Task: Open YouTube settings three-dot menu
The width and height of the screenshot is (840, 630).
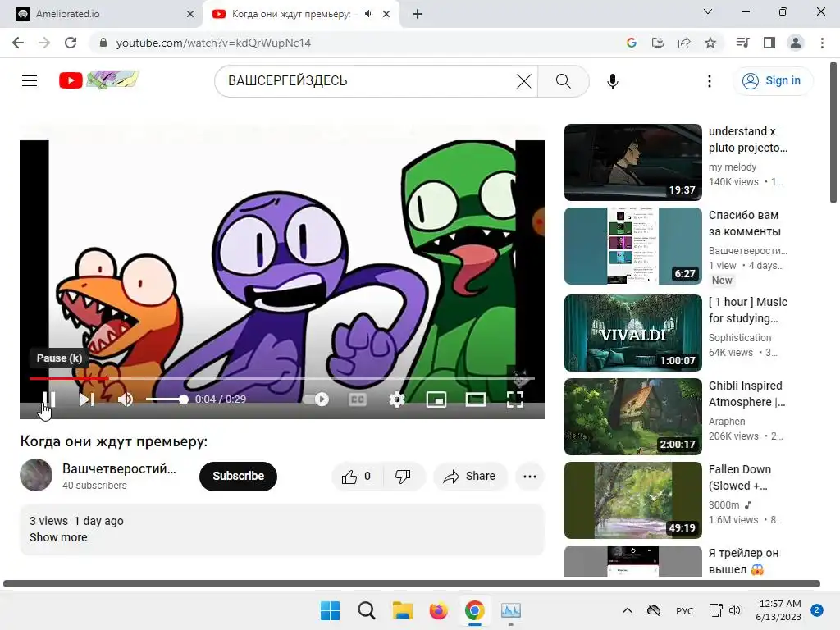Action: click(710, 81)
